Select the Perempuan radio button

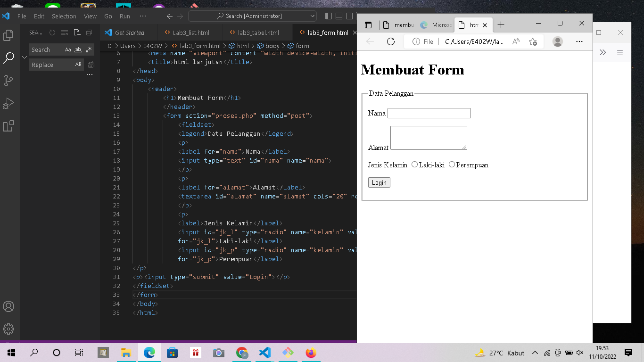point(452,165)
